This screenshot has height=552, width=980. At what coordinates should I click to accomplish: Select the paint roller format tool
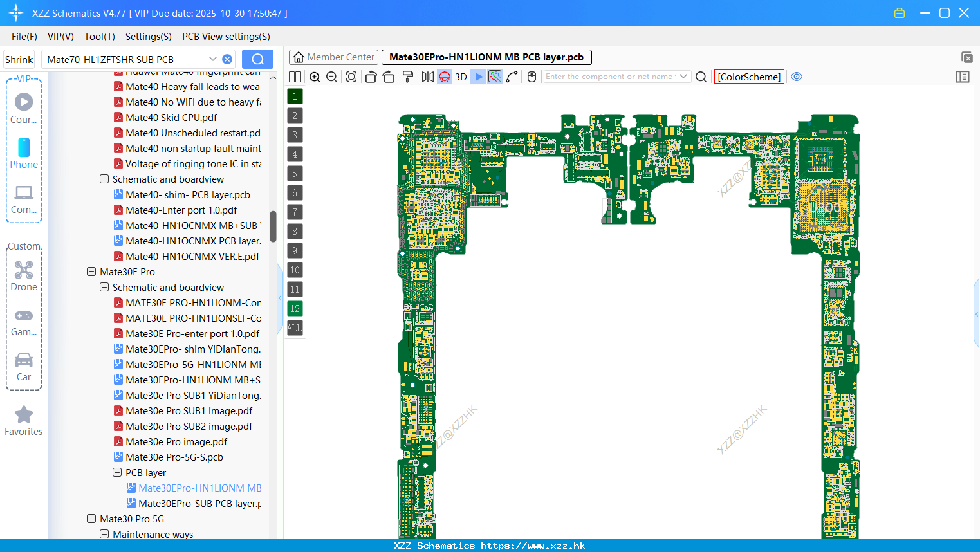[408, 77]
